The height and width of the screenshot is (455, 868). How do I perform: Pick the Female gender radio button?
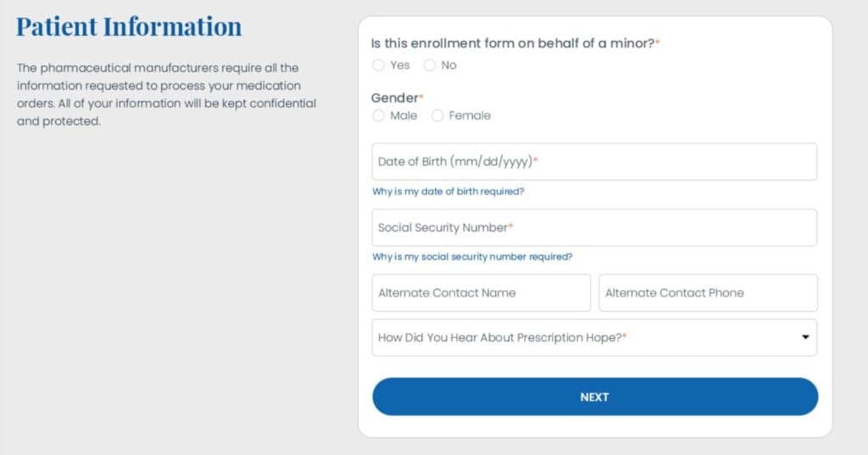pos(437,116)
